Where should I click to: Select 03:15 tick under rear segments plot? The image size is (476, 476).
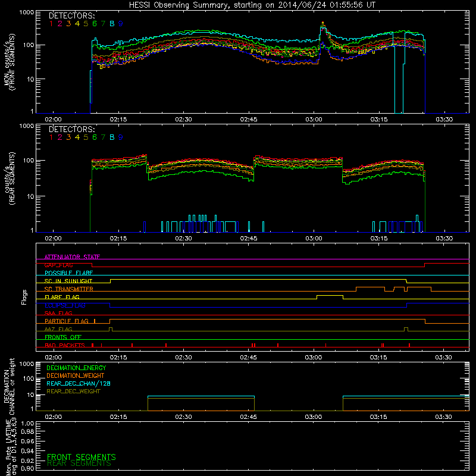click(x=379, y=239)
